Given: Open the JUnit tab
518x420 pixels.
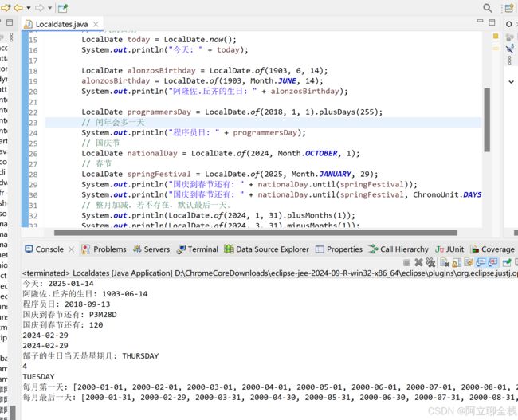Looking at the screenshot, I should tap(449, 249).
